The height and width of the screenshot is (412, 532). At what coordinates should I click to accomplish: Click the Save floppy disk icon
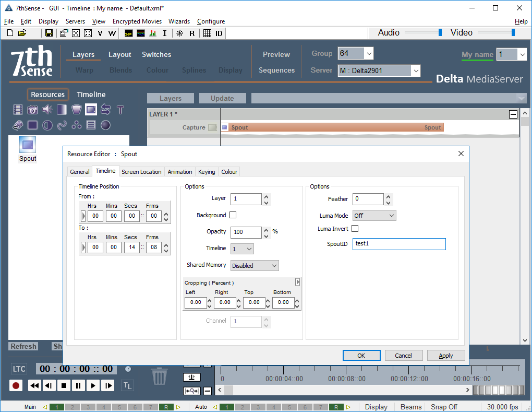[x=49, y=33]
